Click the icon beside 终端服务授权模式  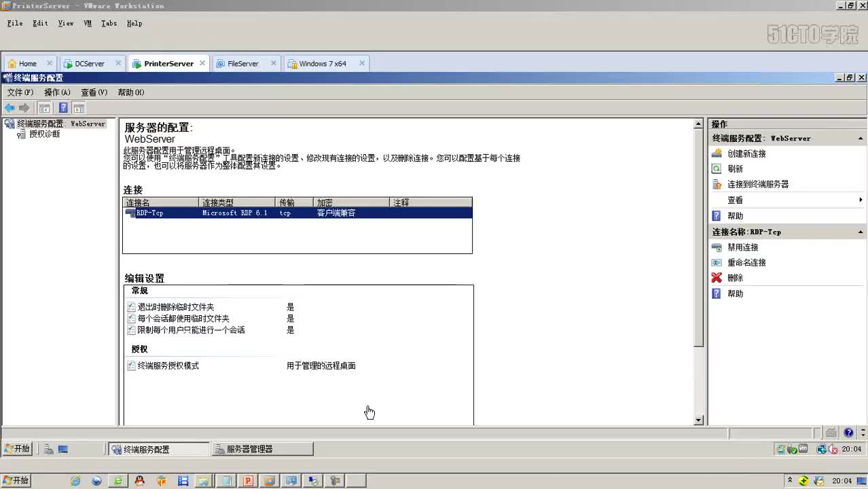132,365
